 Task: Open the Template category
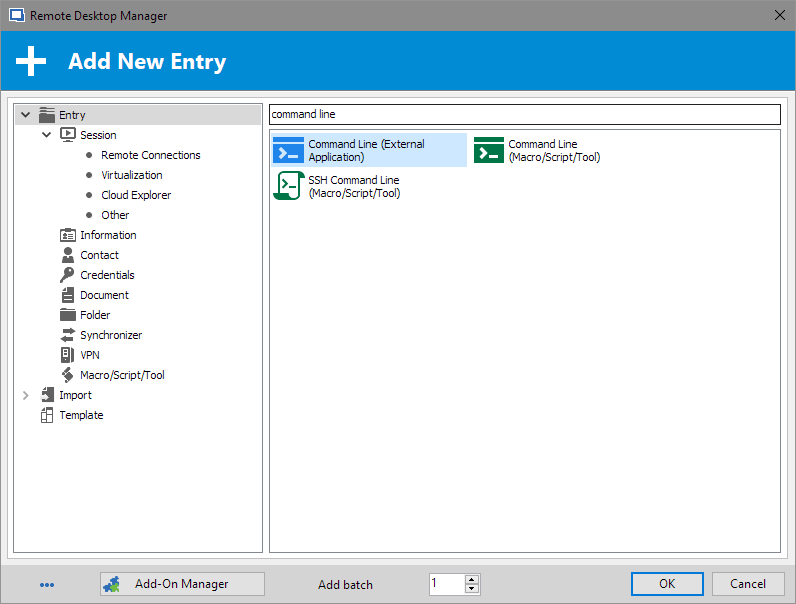81,415
